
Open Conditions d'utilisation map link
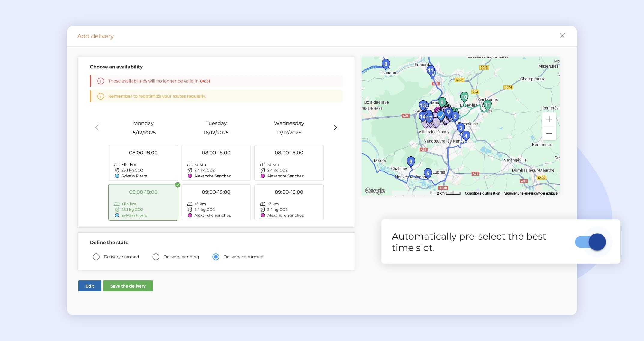[482, 193]
